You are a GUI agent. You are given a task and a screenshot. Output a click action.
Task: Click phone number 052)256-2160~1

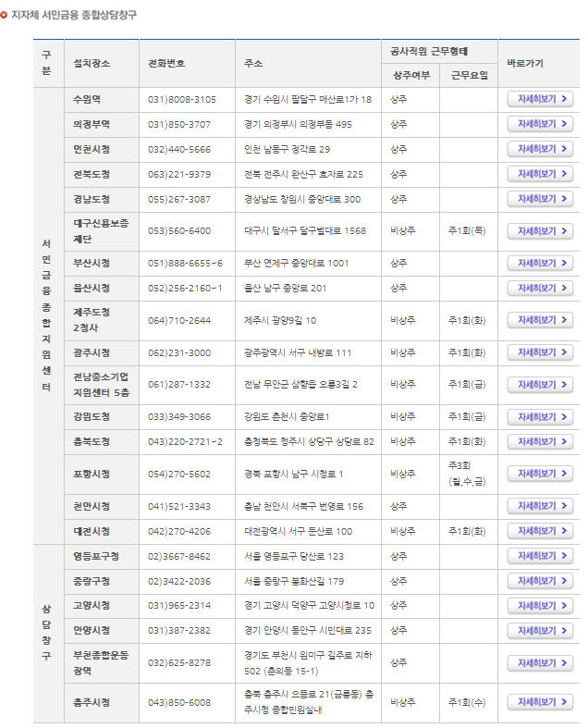coord(185,289)
